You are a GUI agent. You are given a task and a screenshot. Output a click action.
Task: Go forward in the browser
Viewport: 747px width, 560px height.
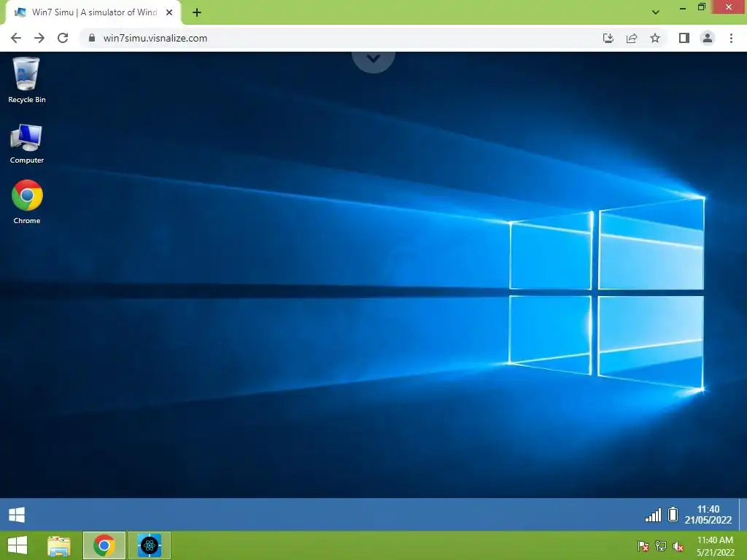39,38
